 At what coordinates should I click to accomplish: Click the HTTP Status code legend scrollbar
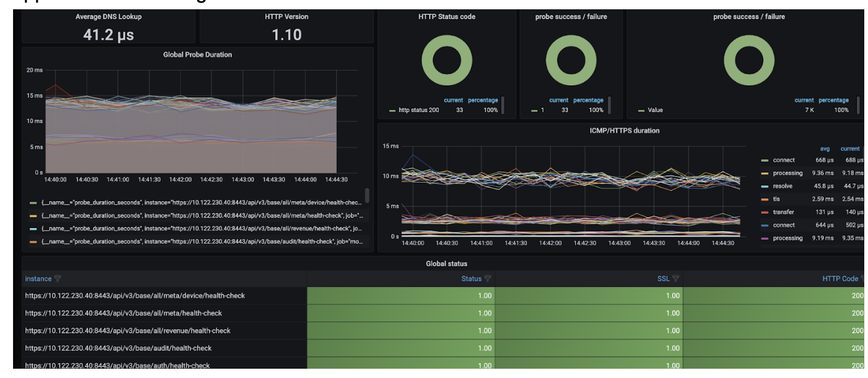coord(502,105)
